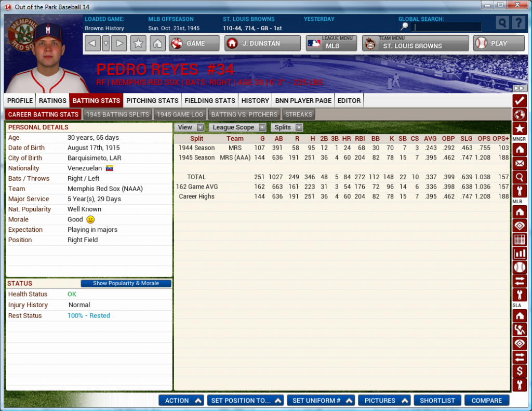The width and height of the screenshot is (532, 411).
Task: Click the magnifier icon in the MNGR sidebar section
Action: click(x=519, y=177)
